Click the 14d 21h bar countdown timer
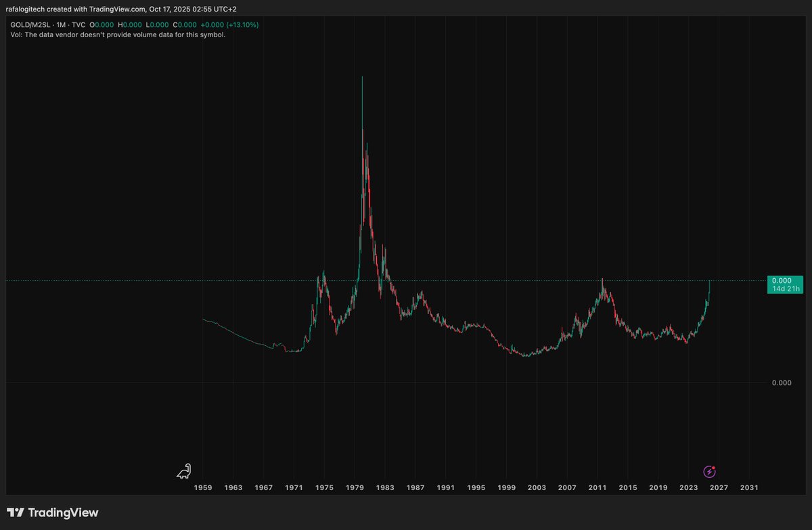Screen dimensions: 812x530 coord(785,288)
